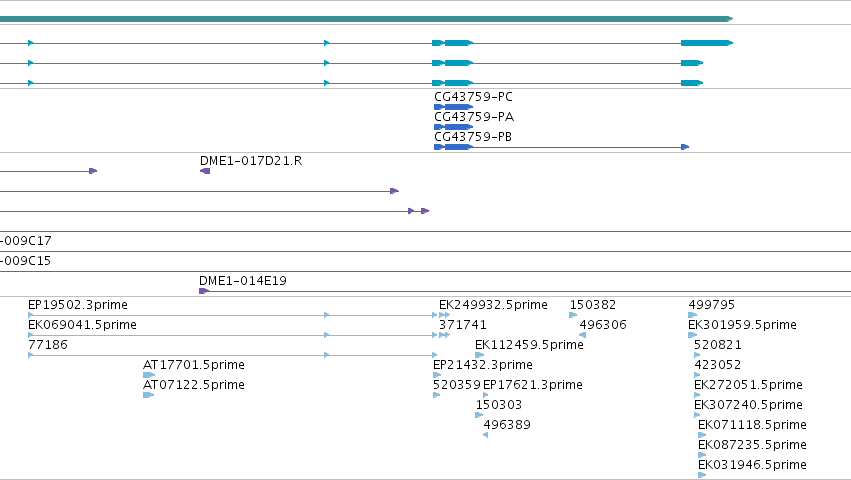Select the EP17621.3prime EST label
The image size is (851, 480).
533,385
